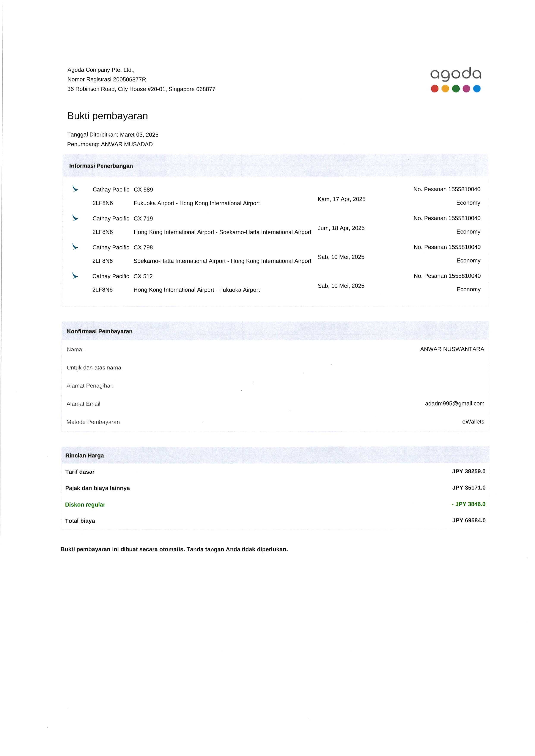Click the green dot in agoda logo

pos(456,89)
